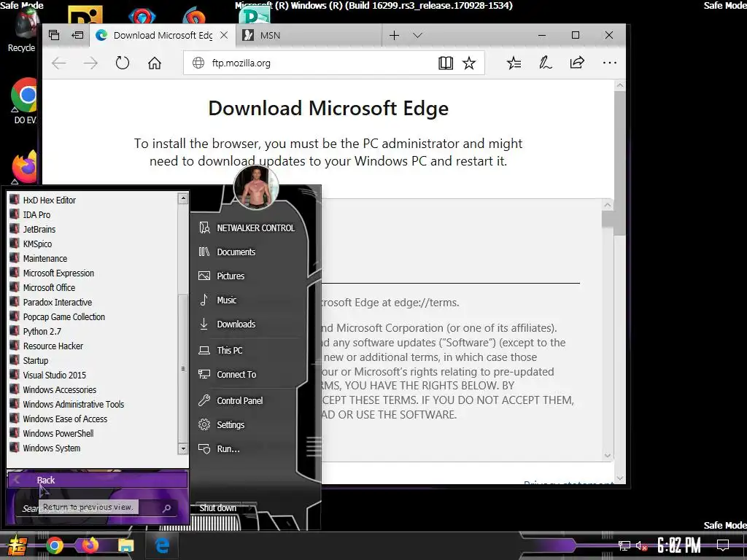Expand Windows System folder
The width and height of the screenshot is (747, 560).
click(x=52, y=448)
